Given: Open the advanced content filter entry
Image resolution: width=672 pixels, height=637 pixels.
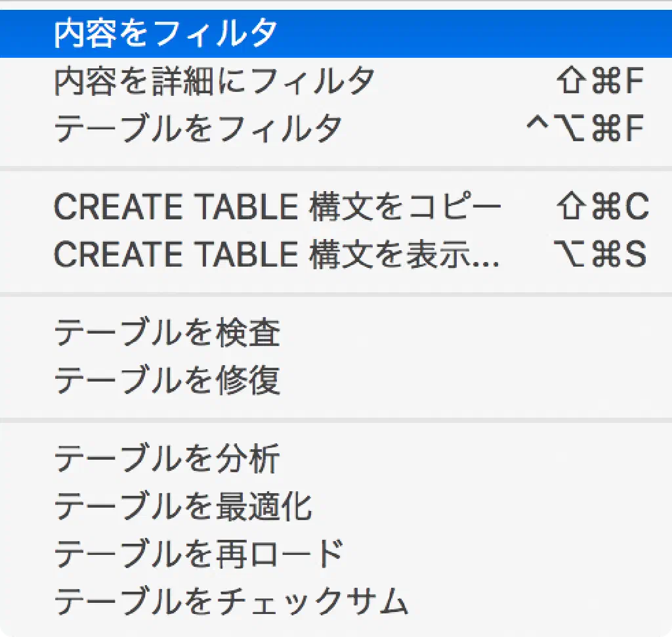Looking at the screenshot, I should pos(215,81).
